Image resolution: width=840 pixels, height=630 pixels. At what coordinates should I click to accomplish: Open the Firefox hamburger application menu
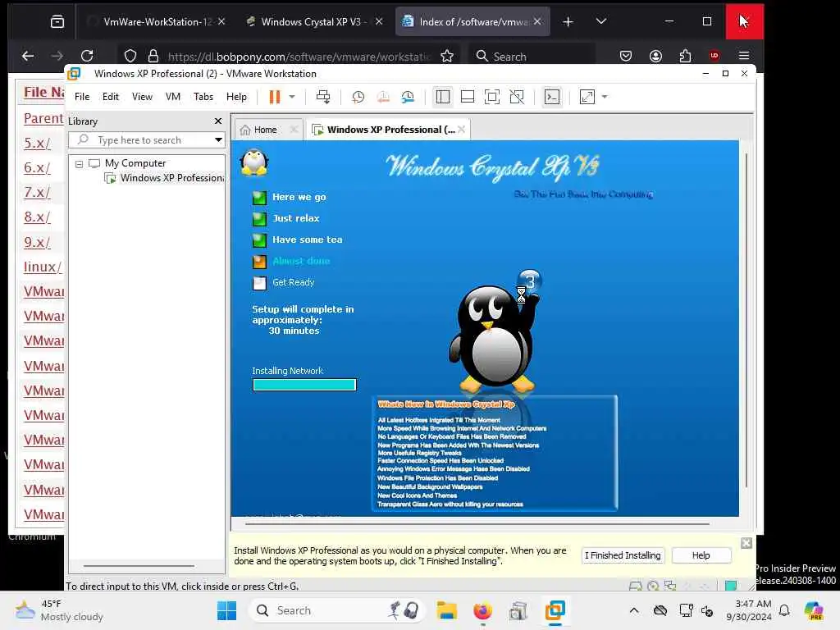point(743,56)
